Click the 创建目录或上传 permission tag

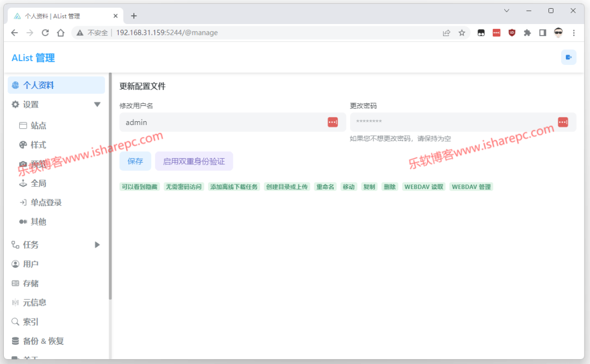pos(287,187)
